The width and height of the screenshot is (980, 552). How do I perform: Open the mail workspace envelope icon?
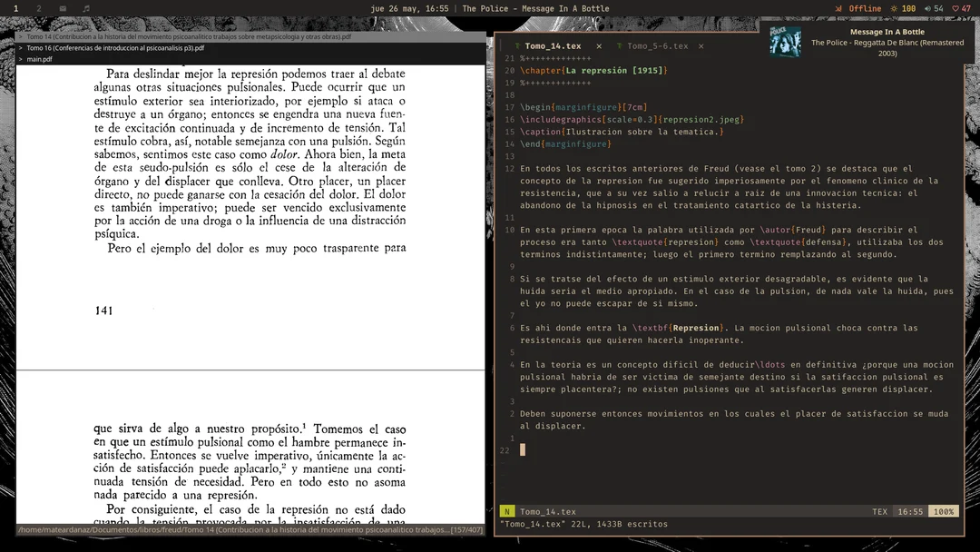(63, 8)
